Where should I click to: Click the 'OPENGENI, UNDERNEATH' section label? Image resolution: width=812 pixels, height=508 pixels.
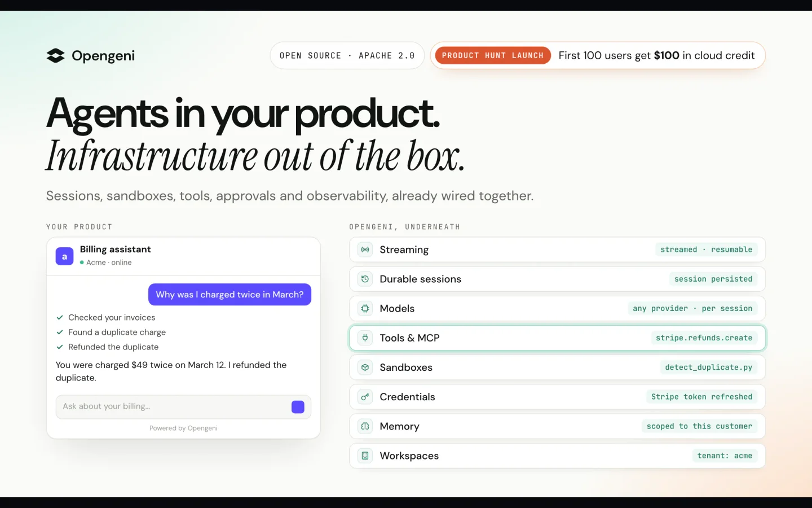pos(404,227)
